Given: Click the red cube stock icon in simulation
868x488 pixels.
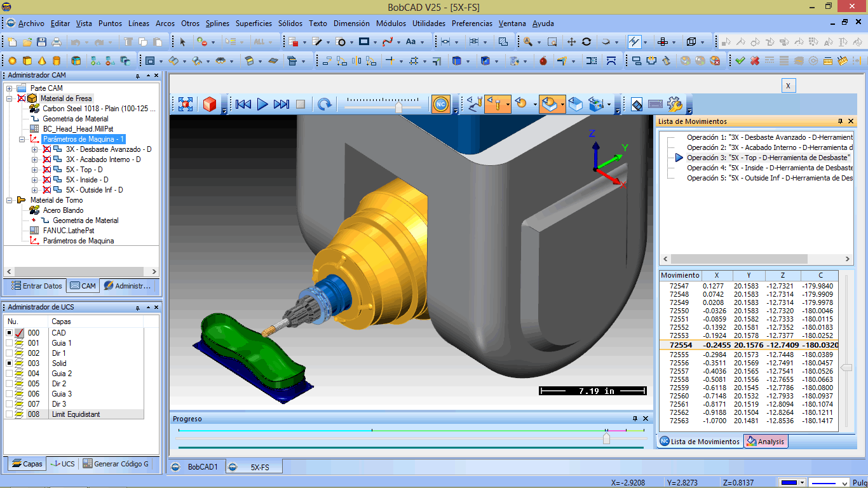Looking at the screenshot, I should click(209, 104).
